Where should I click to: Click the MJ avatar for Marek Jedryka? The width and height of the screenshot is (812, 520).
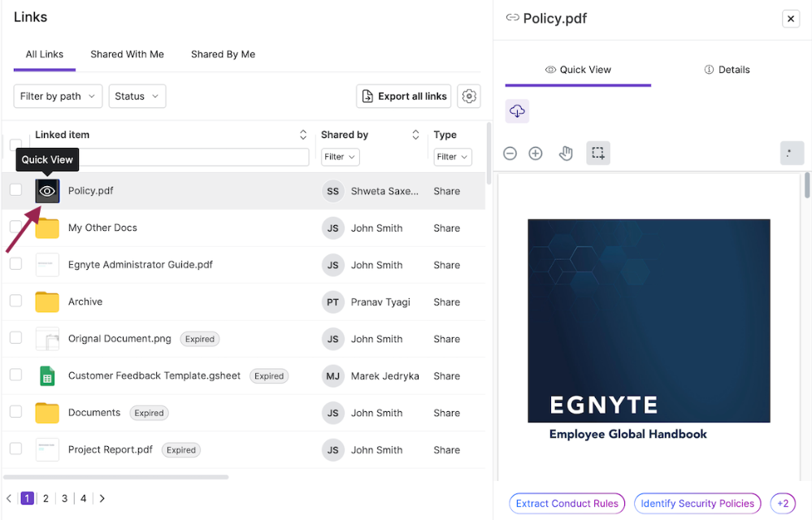tap(333, 376)
